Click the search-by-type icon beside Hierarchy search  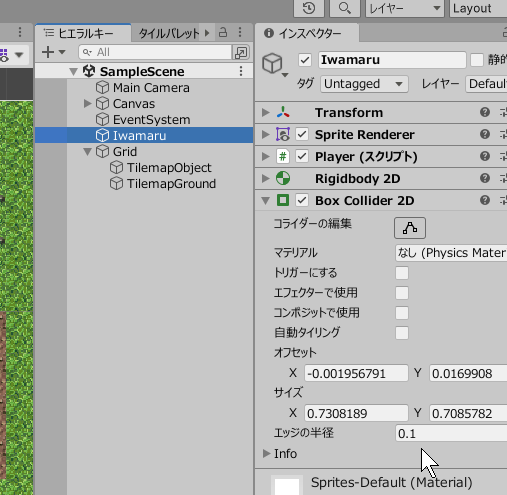241,52
